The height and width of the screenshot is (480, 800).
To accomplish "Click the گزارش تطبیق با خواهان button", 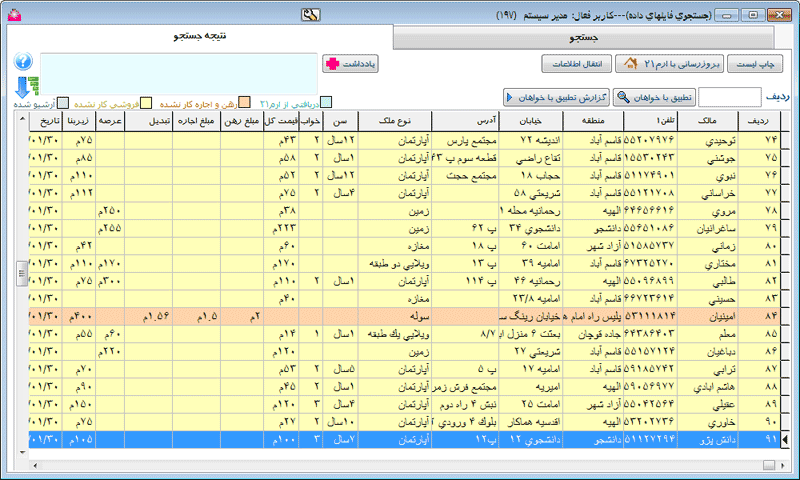I will point(557,97).
